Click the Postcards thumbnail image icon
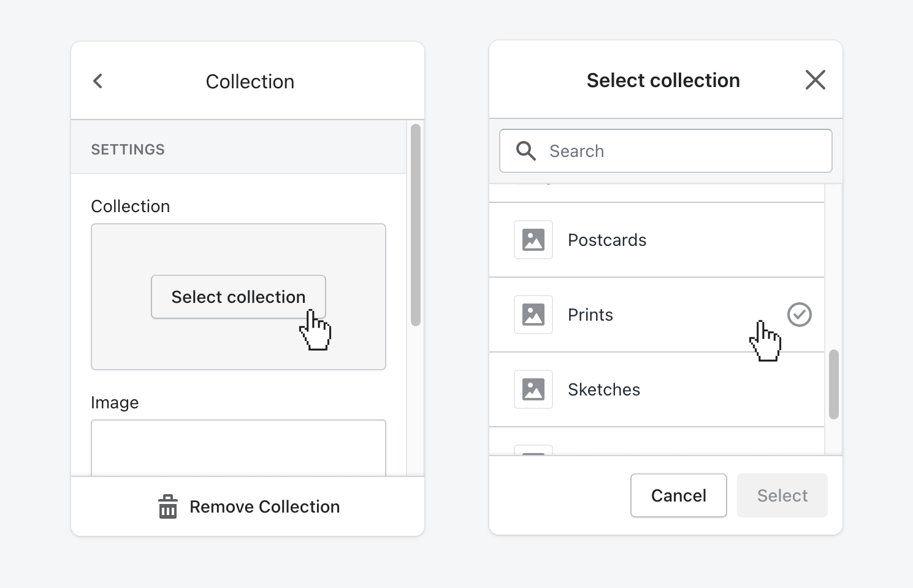The image size is (913, 588). tap(533, 240)
